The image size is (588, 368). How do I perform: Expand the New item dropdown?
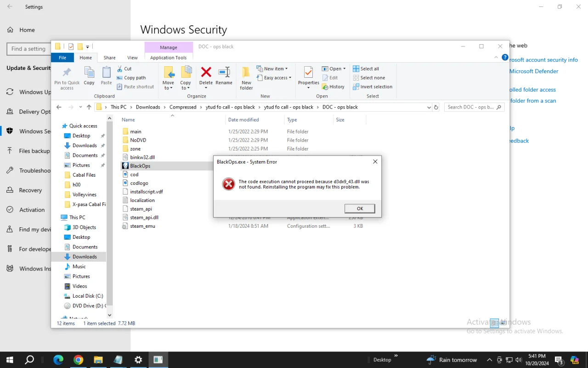(272, 69)
